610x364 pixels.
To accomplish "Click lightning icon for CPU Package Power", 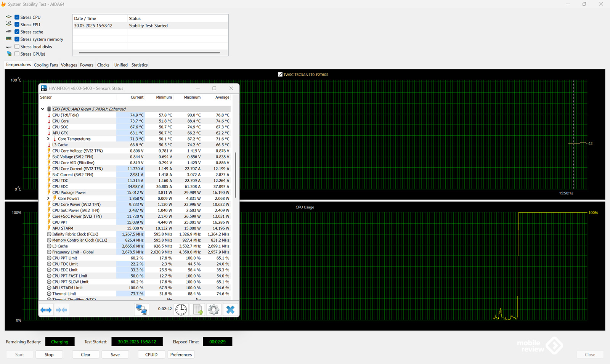I will click(x=49, y=192).
